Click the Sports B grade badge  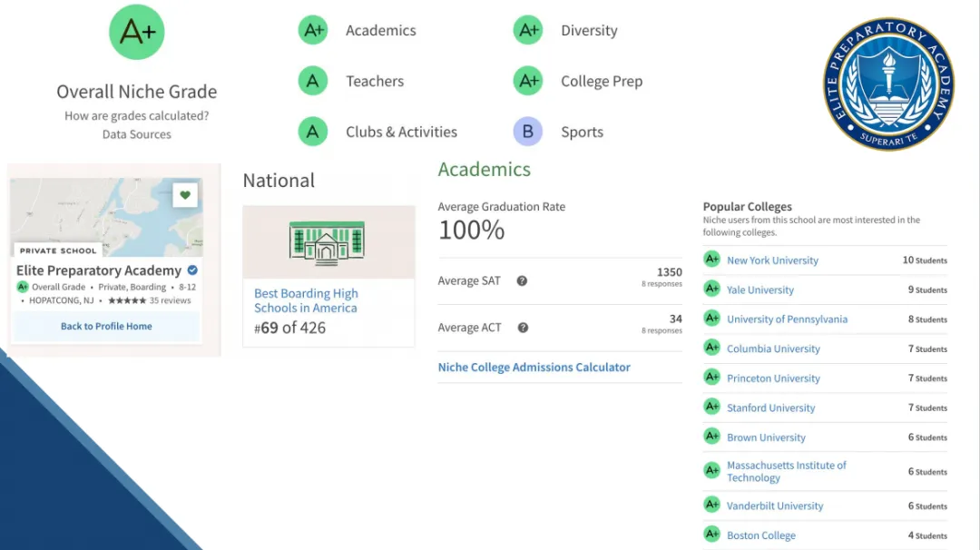(528, 132)
